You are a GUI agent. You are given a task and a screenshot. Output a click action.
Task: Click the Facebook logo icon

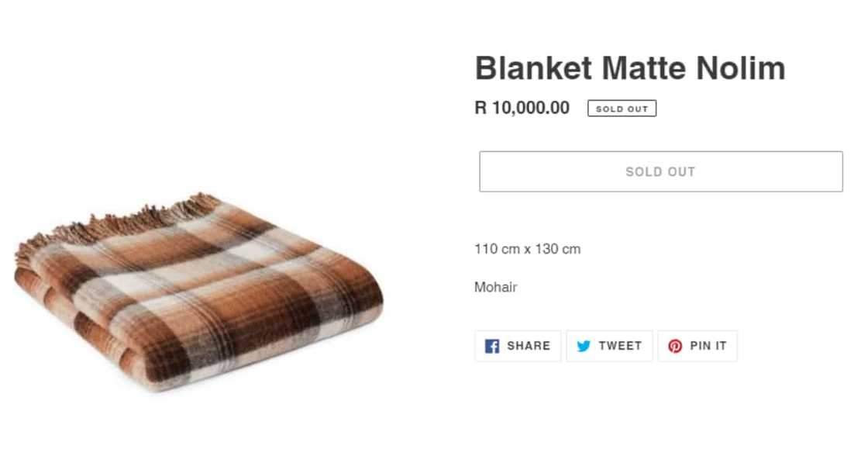(x=492, y=346)
